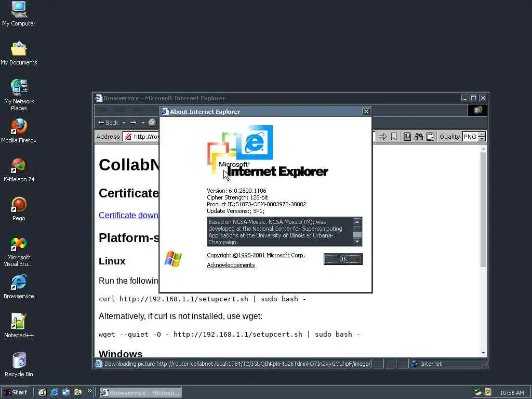
Task: Click the IE title bar icon of the Browservice window
Action: (98, 98)
